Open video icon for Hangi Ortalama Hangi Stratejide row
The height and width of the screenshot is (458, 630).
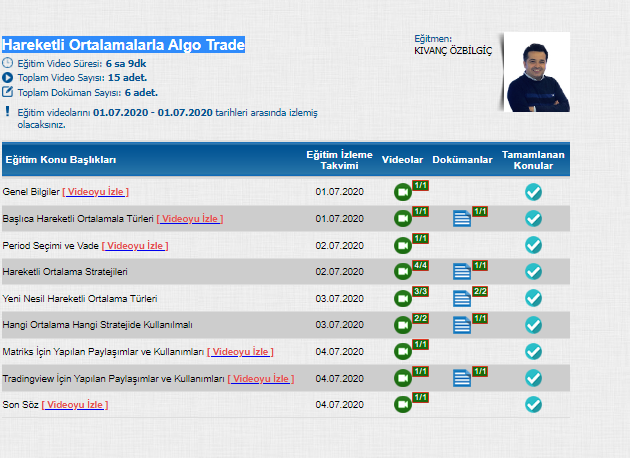click(x=403, y=325)
